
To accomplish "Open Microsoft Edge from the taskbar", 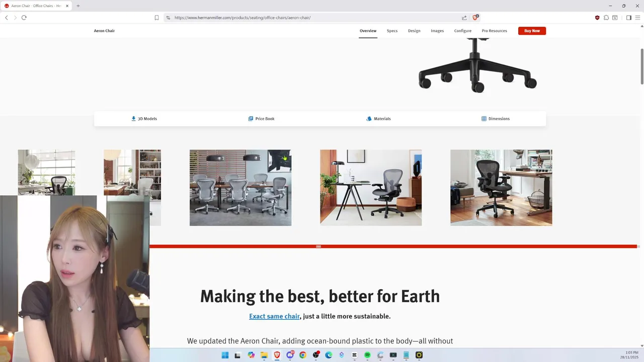I will (329, 355).
